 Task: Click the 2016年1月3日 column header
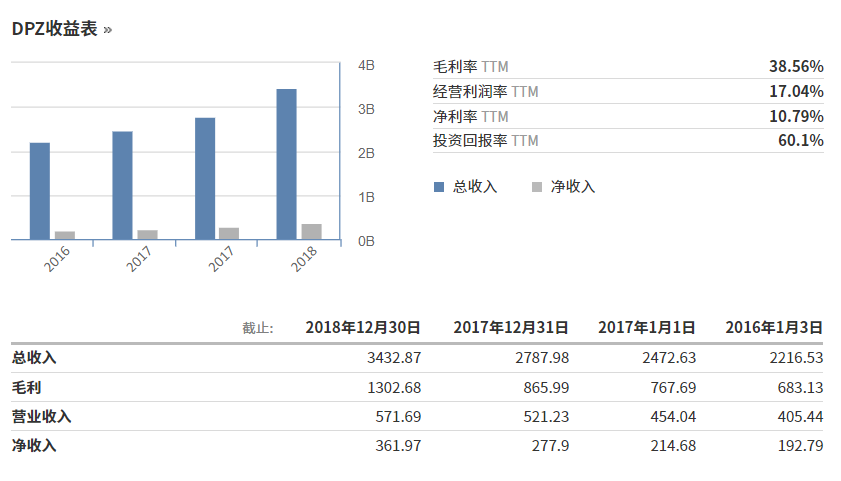pyautogui.click(x=774, y=327)
